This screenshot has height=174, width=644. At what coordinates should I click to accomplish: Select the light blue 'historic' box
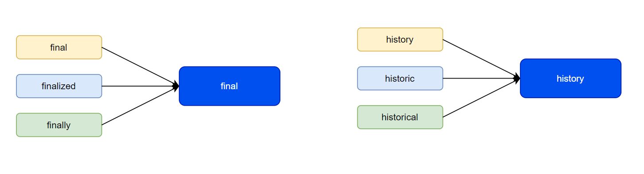pyautogui.click(x=400, y=78)
